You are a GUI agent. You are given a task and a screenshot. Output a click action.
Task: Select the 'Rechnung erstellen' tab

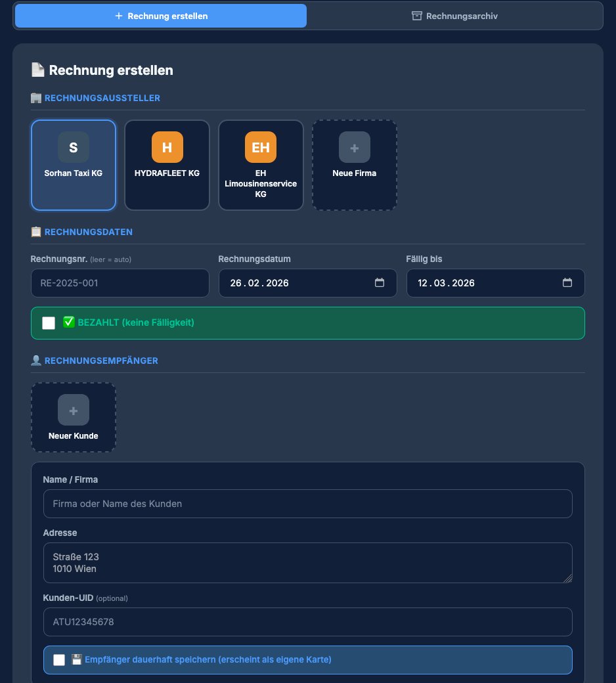pos(161,16)
